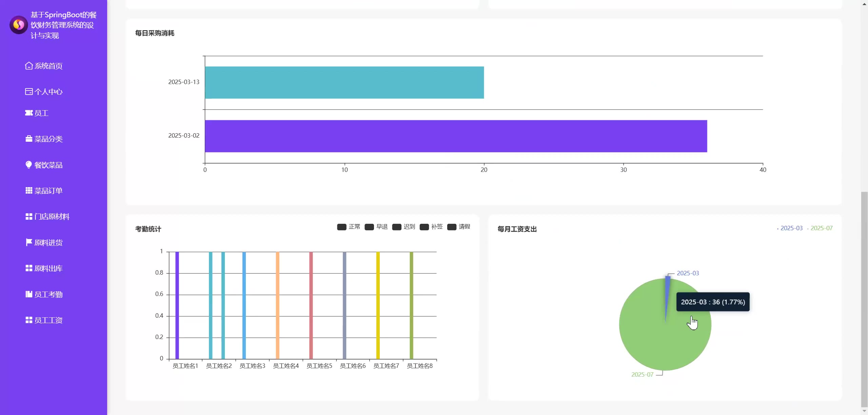Screen dimensions: 868x415
Task: Click the grid icon beside 菜品订单
Action: (x=29, y=191)
